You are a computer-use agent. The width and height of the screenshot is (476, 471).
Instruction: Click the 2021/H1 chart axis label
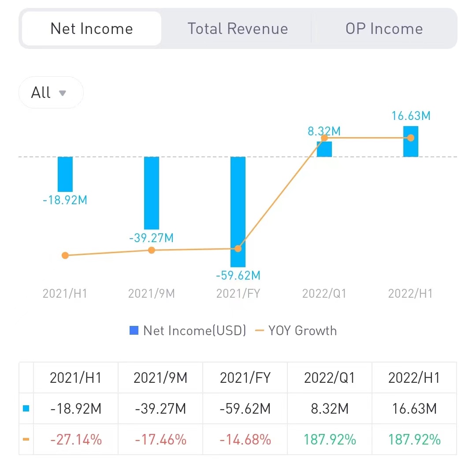(65, 293)
